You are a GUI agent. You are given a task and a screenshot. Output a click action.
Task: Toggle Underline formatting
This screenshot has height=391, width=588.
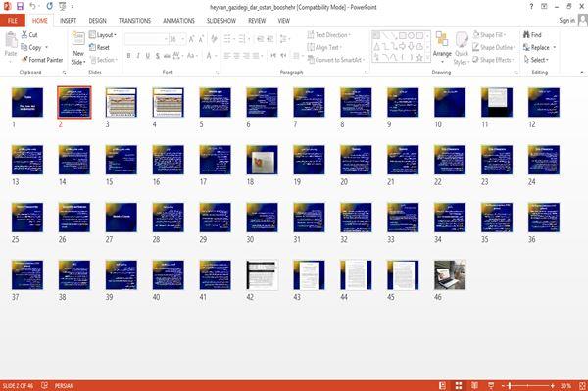[x=148, y=56]
